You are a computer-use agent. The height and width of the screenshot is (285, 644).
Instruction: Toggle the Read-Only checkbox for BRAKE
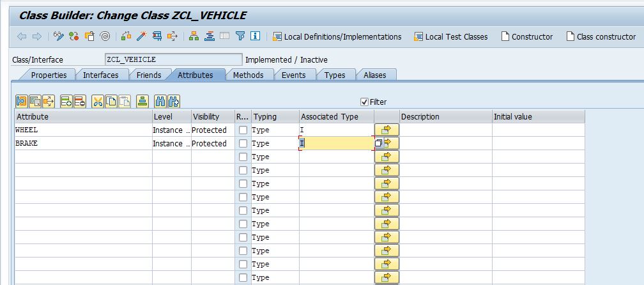click(x=243, y=143)
